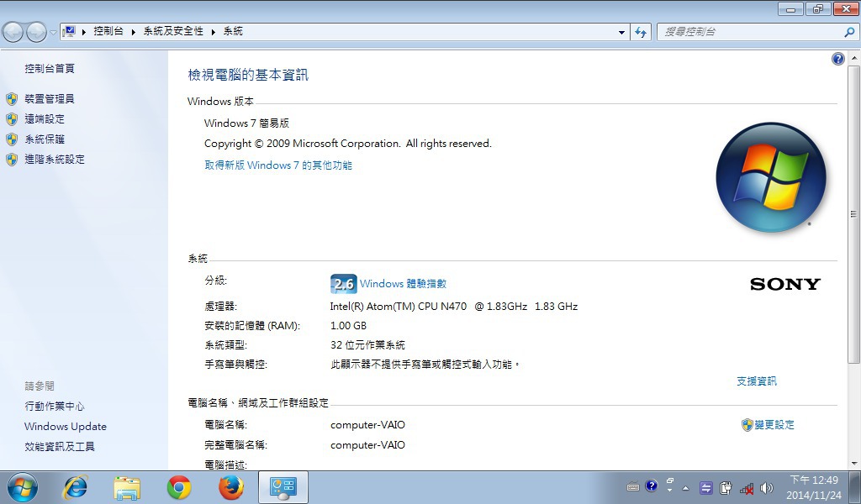Click 取得新版 Windows 7 的其他功能 link
Viewport: 861px width, 504px height.
click(278, 165)
